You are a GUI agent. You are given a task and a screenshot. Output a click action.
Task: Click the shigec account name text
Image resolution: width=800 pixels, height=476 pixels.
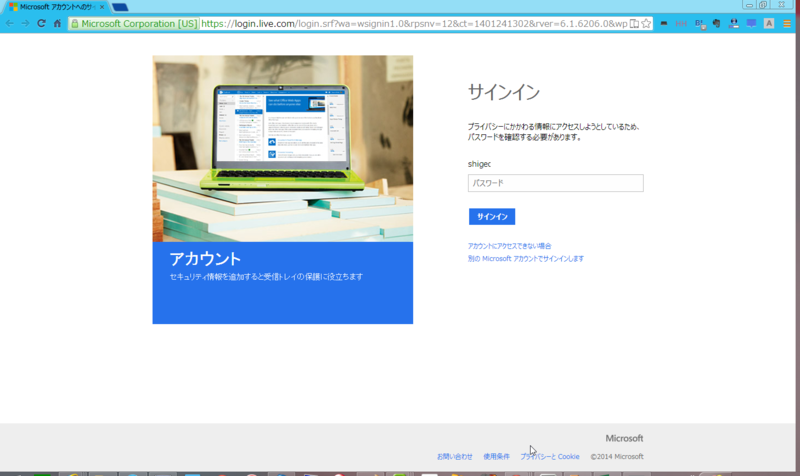click(479, 164)
